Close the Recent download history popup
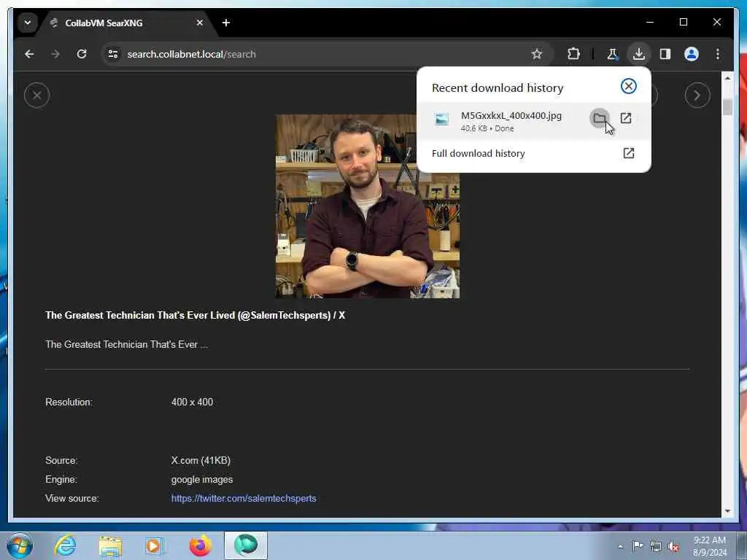 tap(628, 86)
